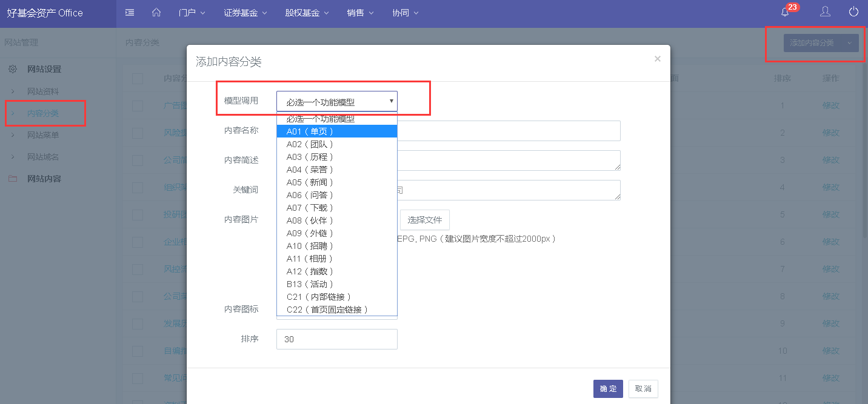Click the gear icon next to 网站设置

pos(13,68)
